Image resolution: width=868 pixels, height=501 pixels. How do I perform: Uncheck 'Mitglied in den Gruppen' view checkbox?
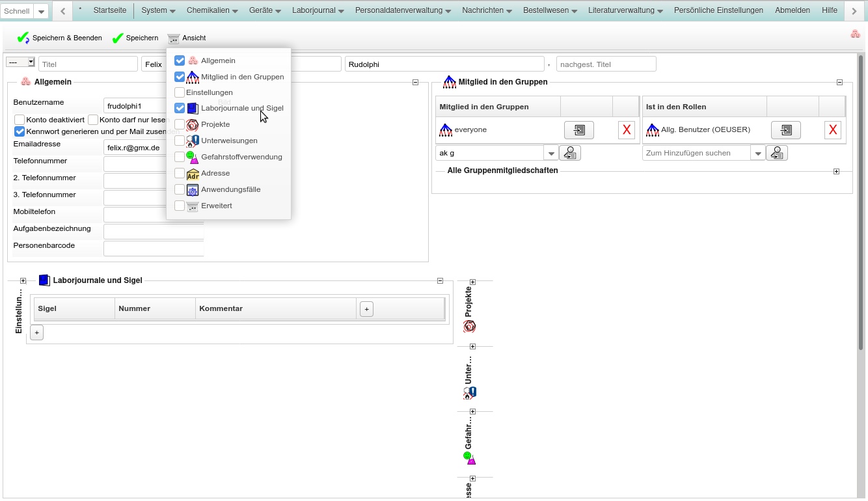coord(180,77)
